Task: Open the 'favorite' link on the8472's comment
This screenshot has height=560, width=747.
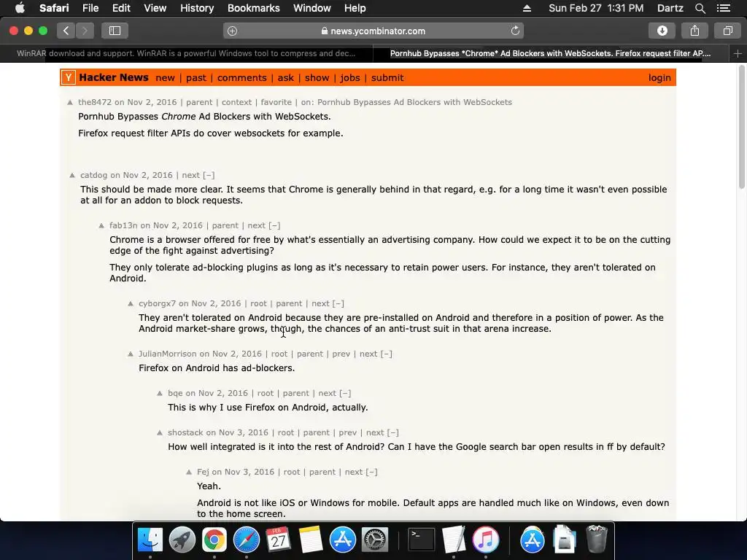Action: click(276, 102)
